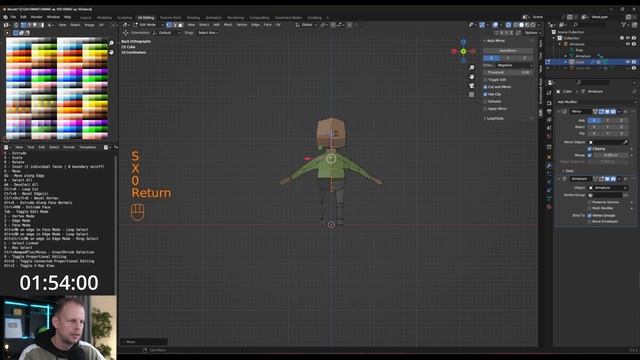
Task: Open the Render menu
Action: (x=37, y=17)
